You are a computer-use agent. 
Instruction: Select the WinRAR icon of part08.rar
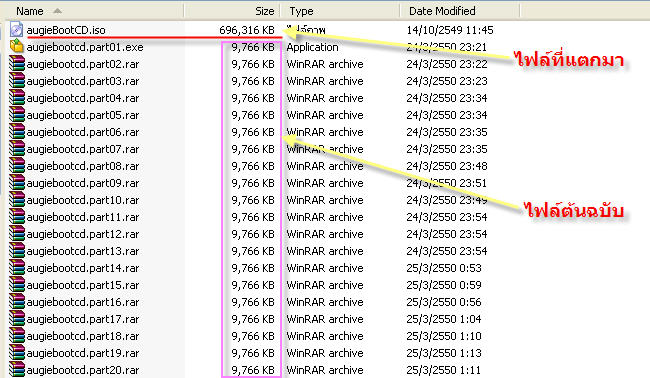[17, 165]
